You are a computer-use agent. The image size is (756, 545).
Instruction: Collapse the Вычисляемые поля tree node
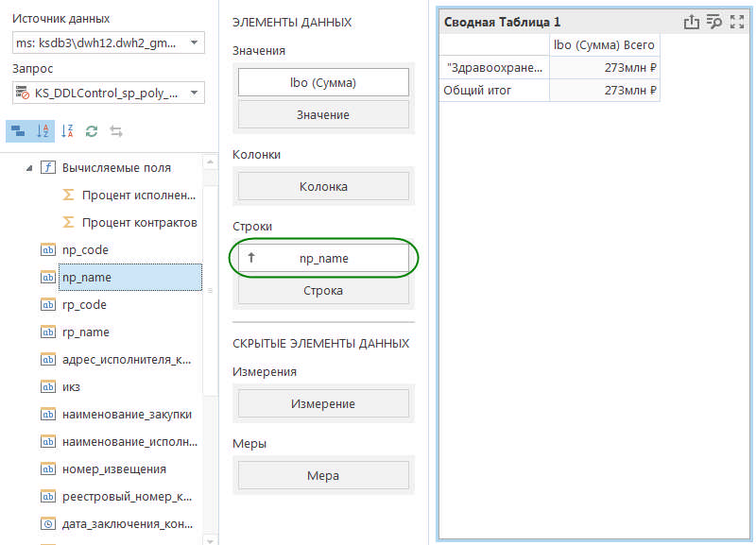pos(28,167)
